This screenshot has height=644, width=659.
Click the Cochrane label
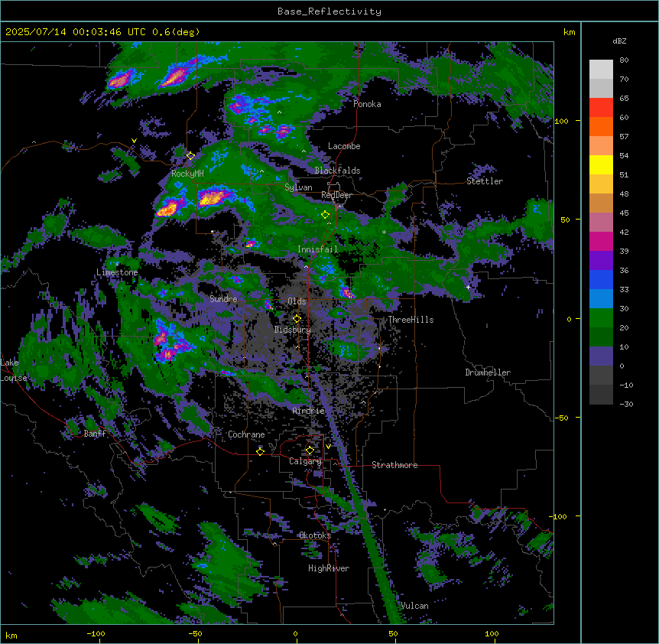[x=246, y=434]
